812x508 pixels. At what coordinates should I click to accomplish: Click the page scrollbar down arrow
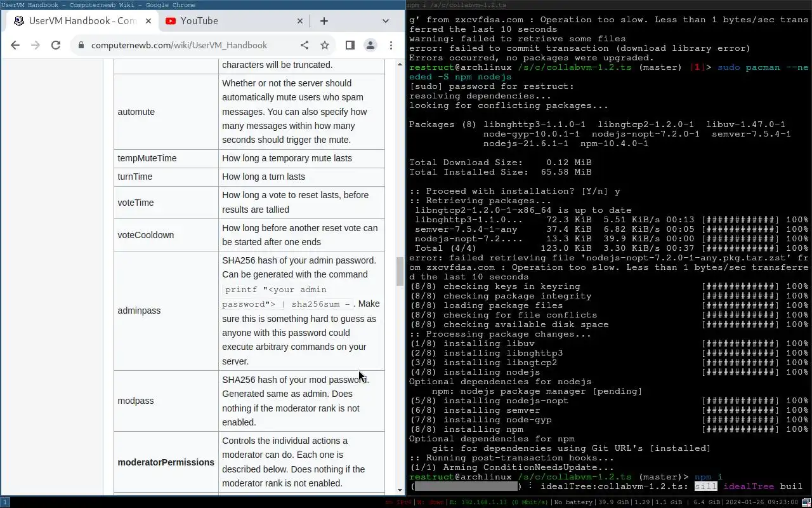pos(400,490)
